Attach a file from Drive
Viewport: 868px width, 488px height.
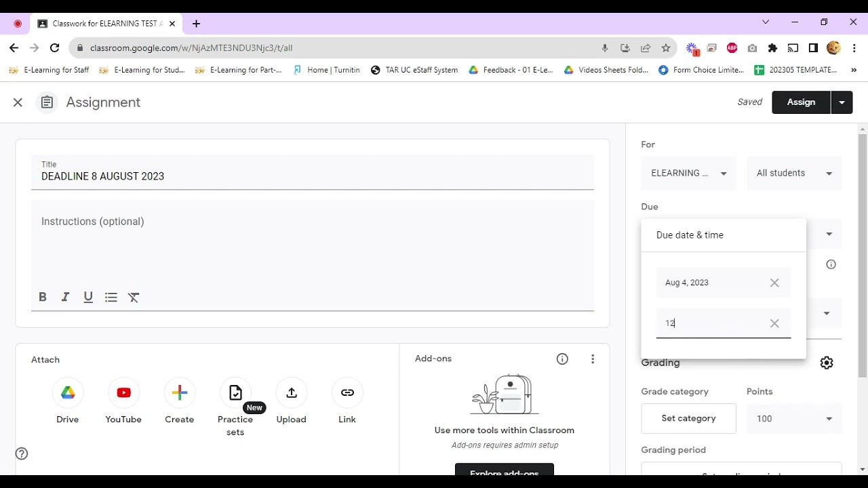click(x=68, y=392)
